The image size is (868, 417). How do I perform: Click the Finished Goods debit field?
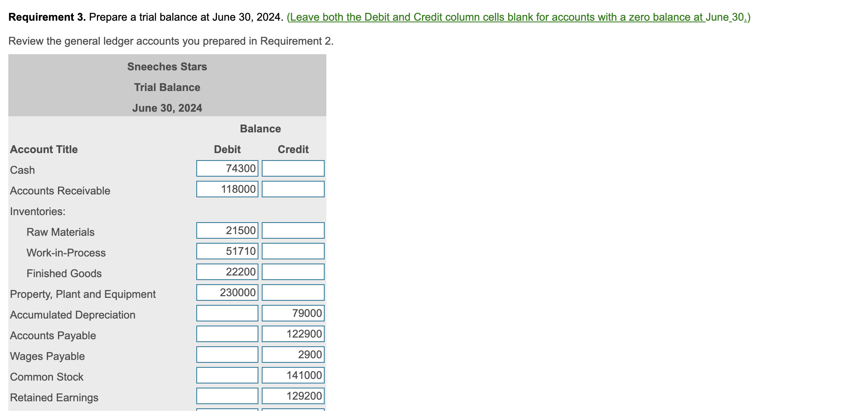[x=227, y=272]
